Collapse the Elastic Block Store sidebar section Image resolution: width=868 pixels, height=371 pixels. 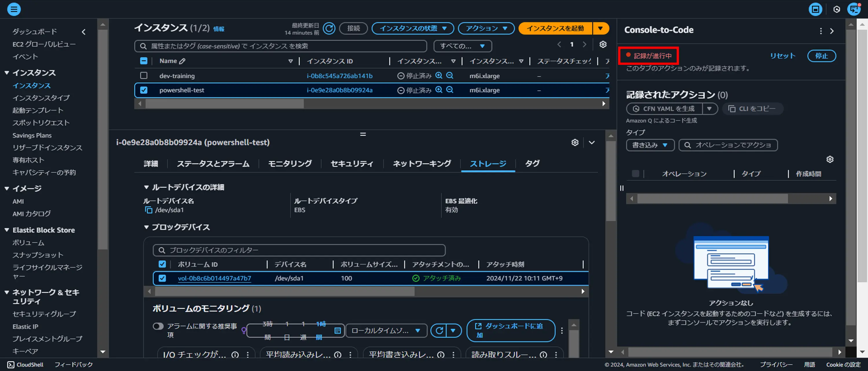pyautogui.click(x=6, y=230)
